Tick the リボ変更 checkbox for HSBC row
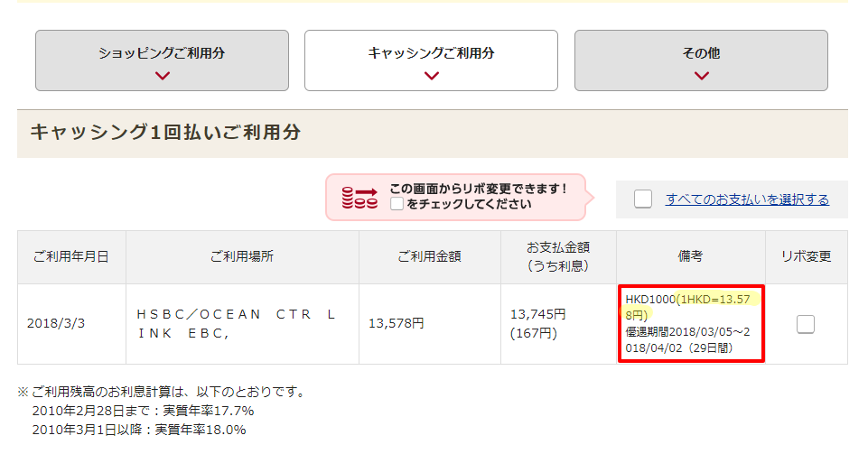Viewport: 868px width, 454px height. tap(806, 324)
